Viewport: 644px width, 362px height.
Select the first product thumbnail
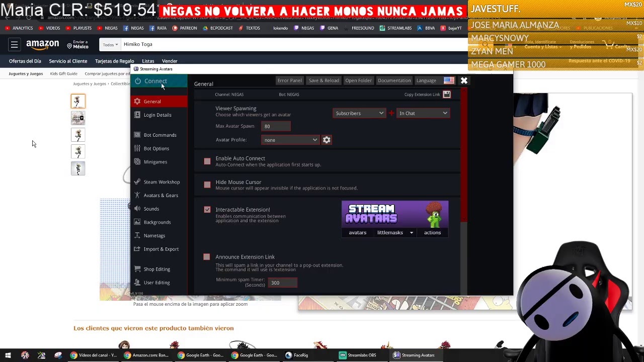coord(77,102)
